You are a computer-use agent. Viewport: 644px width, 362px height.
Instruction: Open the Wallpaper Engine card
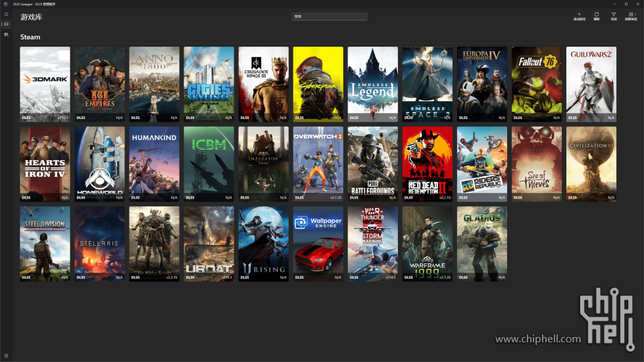click(x=318, y=244)
